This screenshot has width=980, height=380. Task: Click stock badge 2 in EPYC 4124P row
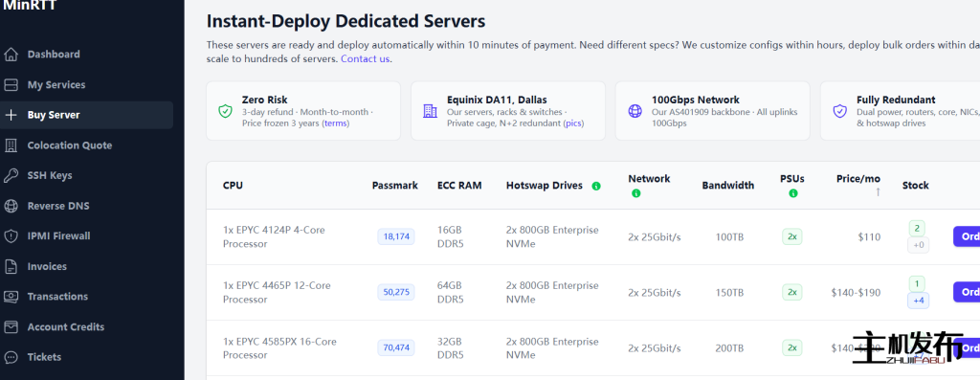[x=917, y=229]
